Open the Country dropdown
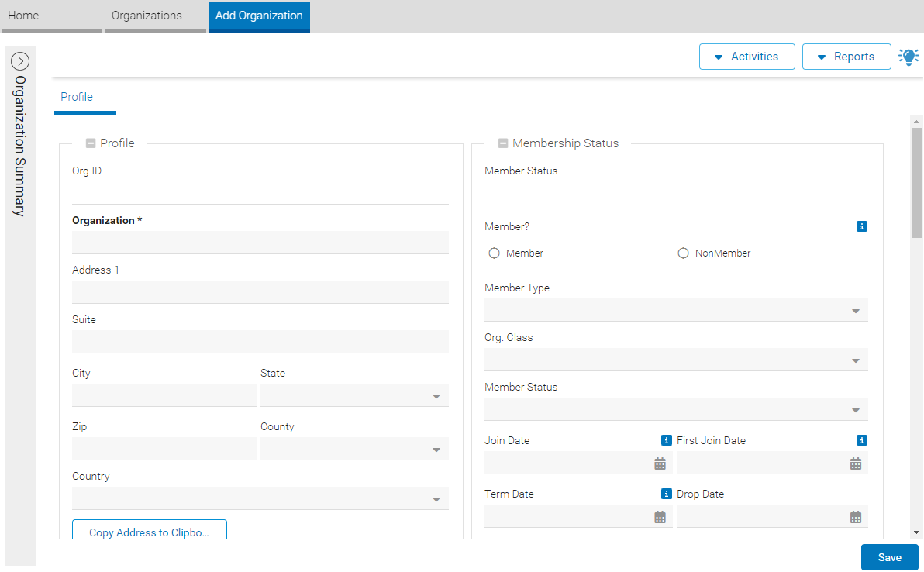This screenshot has width=924, height=572. (260, 498)
